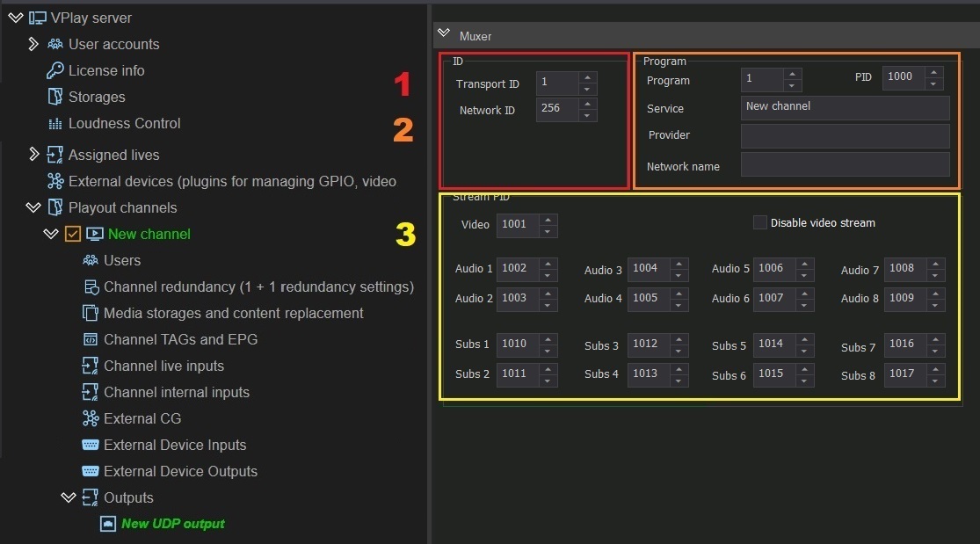
Task: Toggle the New channel enabled checkbox
Action: point(72,234)
